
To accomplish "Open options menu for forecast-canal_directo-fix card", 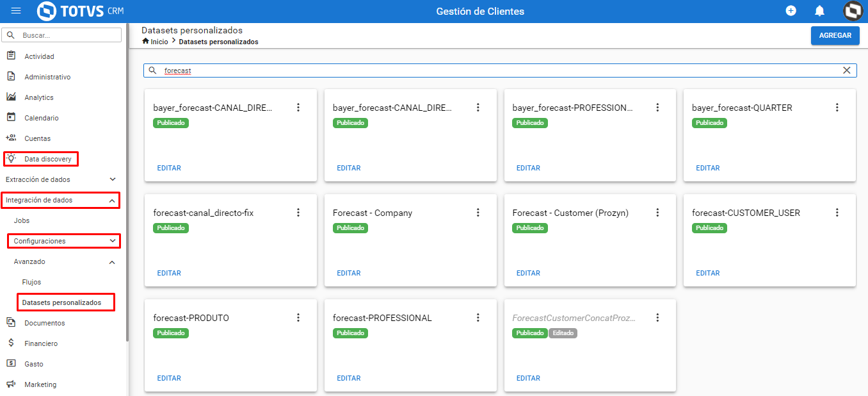I will 298,213.
